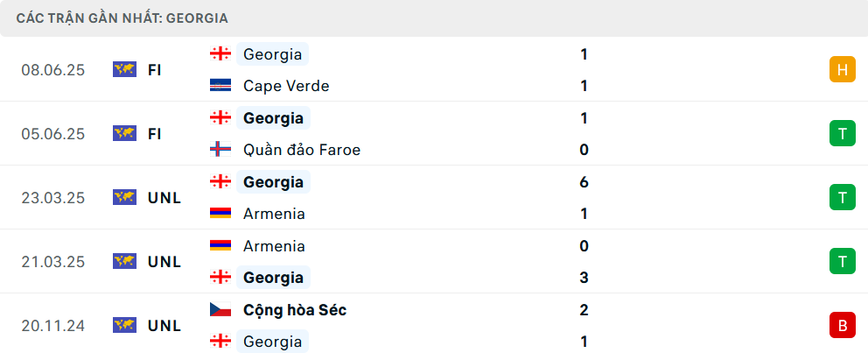This screenshot has height=353, width=868.
Task: Open Quần đảo Faroe team link
Action: tap(301, 150)
